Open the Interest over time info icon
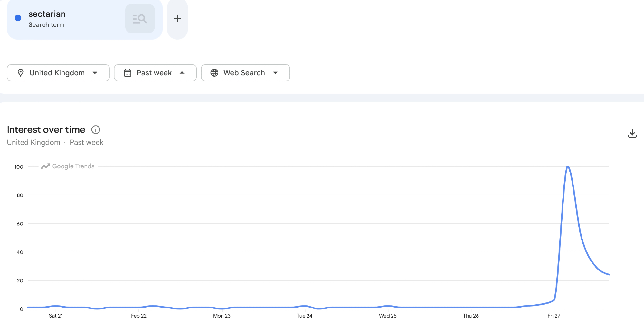 coord(96,129)
